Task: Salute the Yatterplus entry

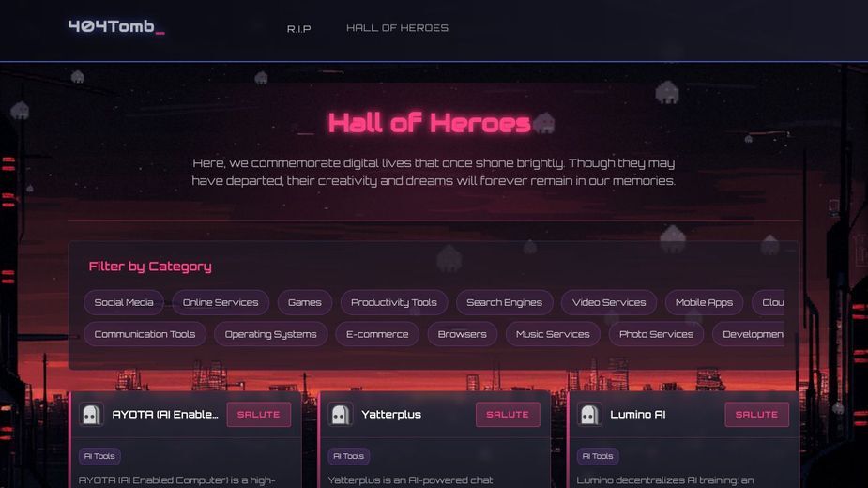Action: pos(508,414)
